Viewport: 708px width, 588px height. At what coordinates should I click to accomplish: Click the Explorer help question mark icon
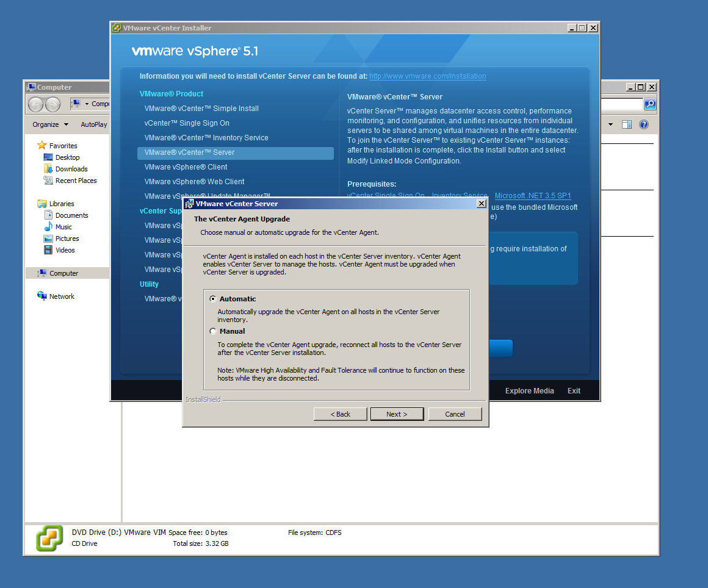[x=643, y=124]
